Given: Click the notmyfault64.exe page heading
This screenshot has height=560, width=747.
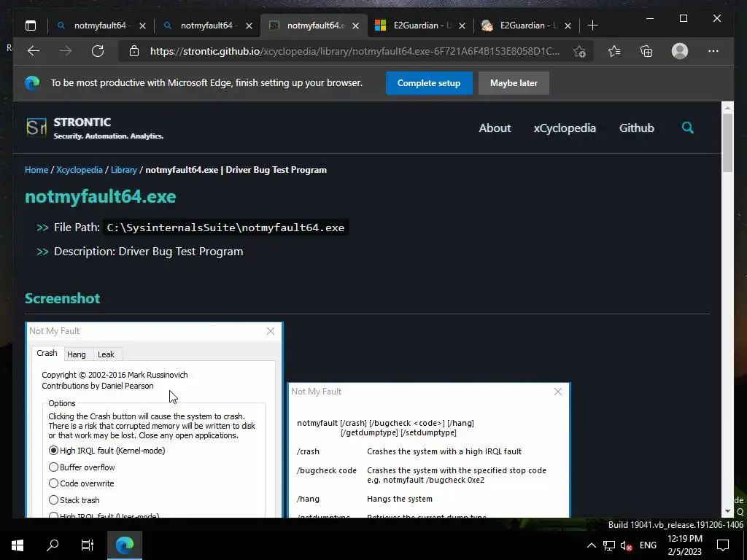Looking at the screenshot, I should click(x=101, y=197).
